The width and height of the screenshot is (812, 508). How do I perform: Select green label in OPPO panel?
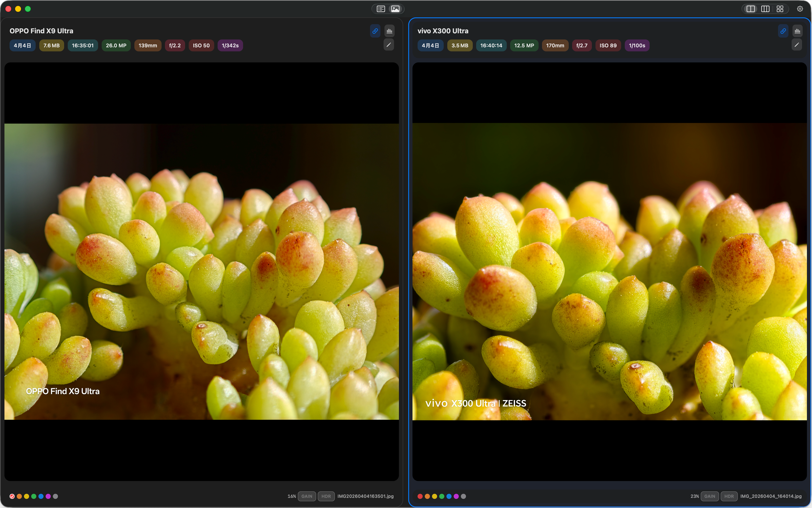[x=34, y=496]
